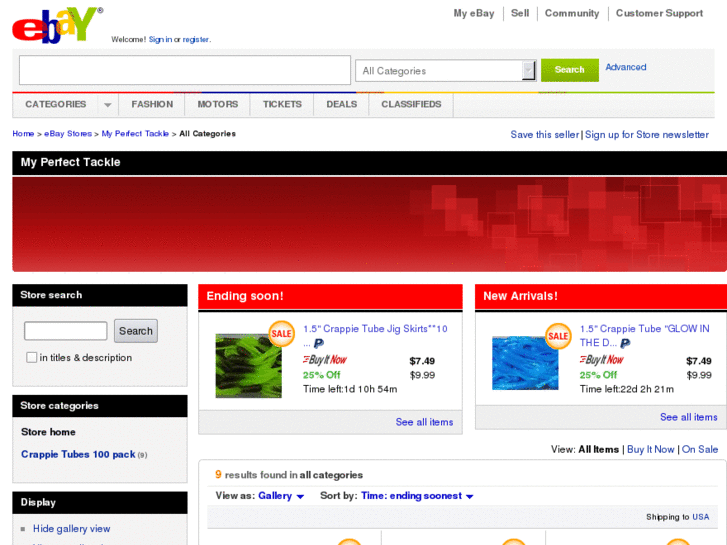727x545 pixels.
Task: Click Save this seller
Action: (545, 135)
